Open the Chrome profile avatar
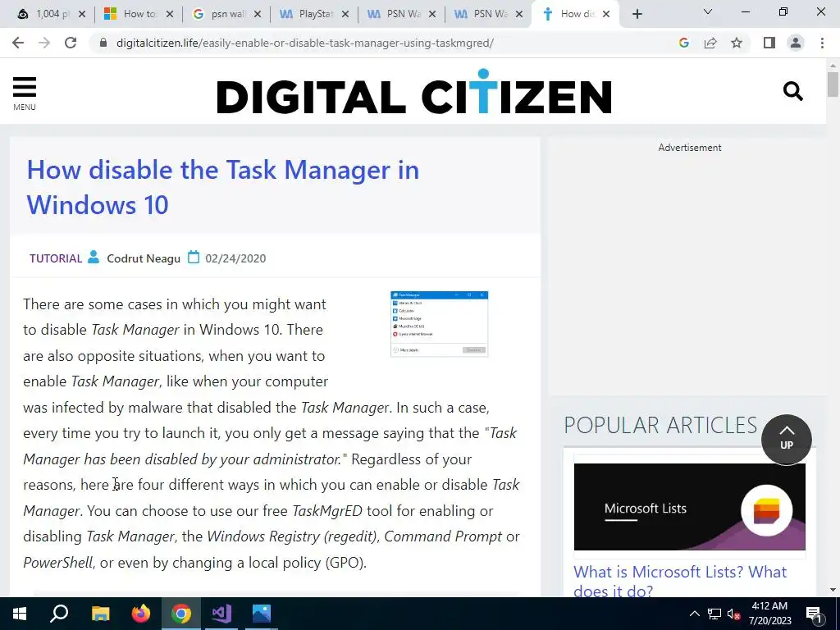840x630 pixels. click(x=796, y=43)
